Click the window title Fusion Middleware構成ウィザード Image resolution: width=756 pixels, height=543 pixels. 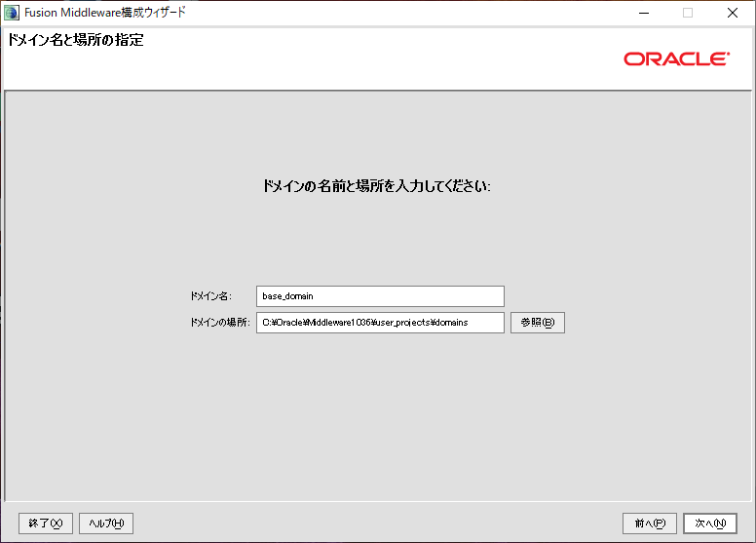[x=104, y=13]
